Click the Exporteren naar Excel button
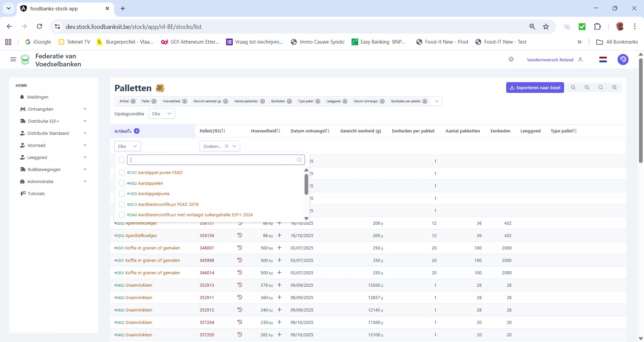 coord(535,87)
